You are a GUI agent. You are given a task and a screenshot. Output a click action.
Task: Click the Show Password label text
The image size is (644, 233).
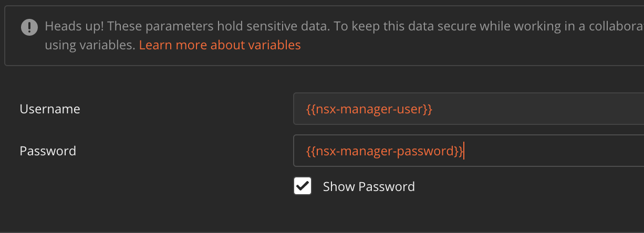click(x=369, y=186)
